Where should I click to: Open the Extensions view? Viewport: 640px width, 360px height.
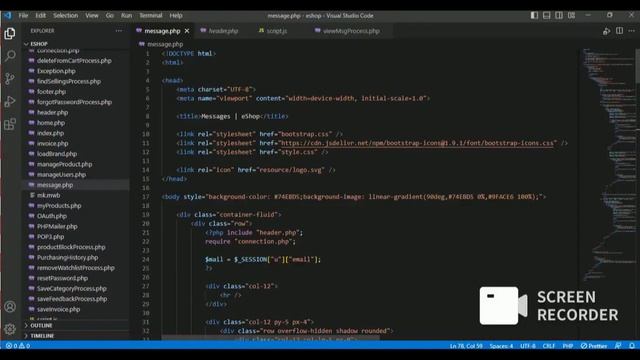[10, 124]
